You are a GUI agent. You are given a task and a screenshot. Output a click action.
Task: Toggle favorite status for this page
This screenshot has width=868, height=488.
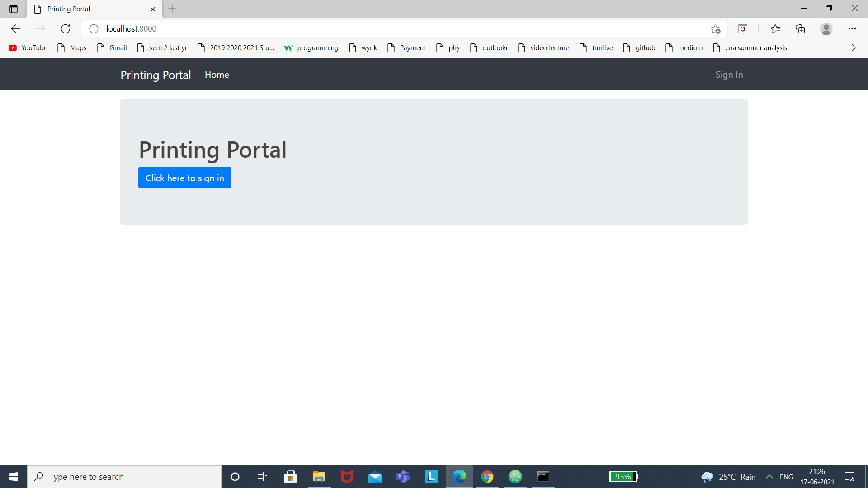716,28
